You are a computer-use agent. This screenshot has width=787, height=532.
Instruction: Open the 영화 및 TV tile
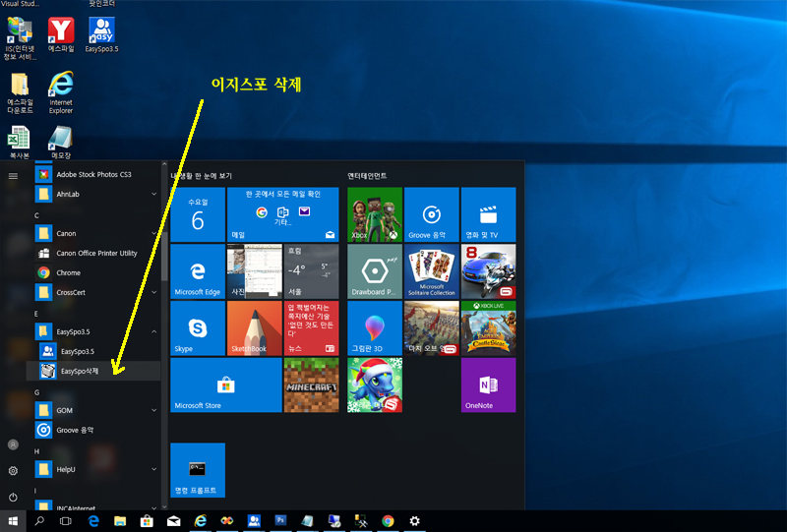pyautogui.click(x=488, y=214)
